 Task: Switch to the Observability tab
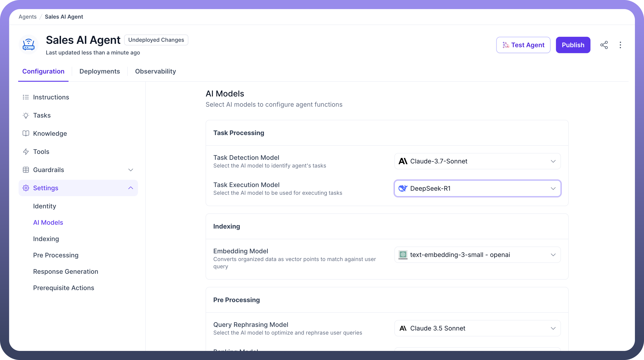point(155,72)
